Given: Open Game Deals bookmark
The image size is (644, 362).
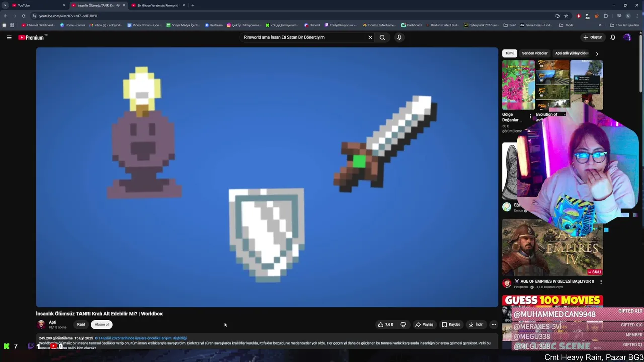Looking at the screenshot, I should click(536, 25).
